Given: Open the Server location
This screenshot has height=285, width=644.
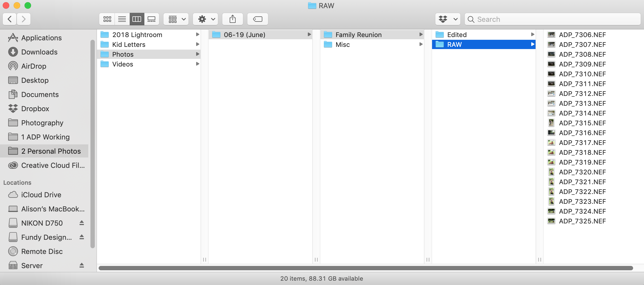Looking at the screenshot, I should click(x=25, y=266).
